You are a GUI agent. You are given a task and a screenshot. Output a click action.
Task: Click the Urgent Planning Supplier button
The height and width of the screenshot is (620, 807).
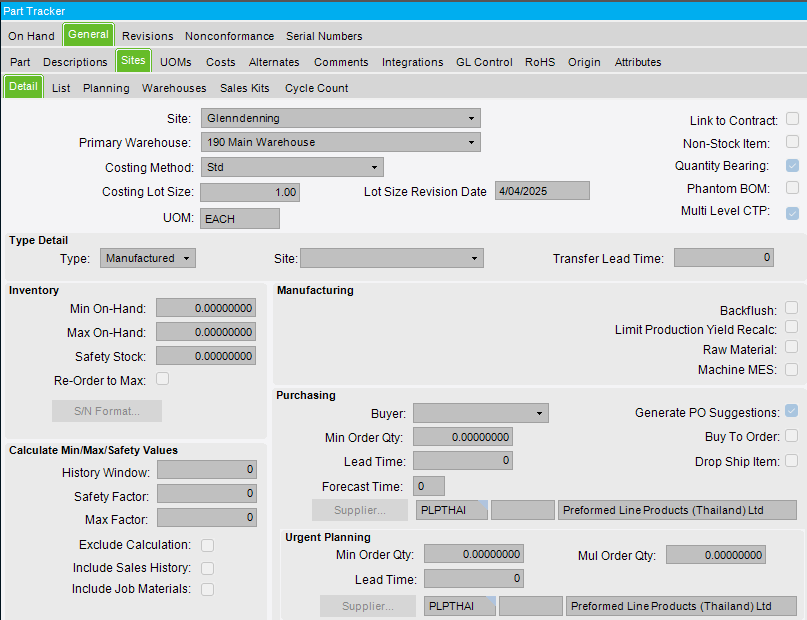[x=367, y=606]
